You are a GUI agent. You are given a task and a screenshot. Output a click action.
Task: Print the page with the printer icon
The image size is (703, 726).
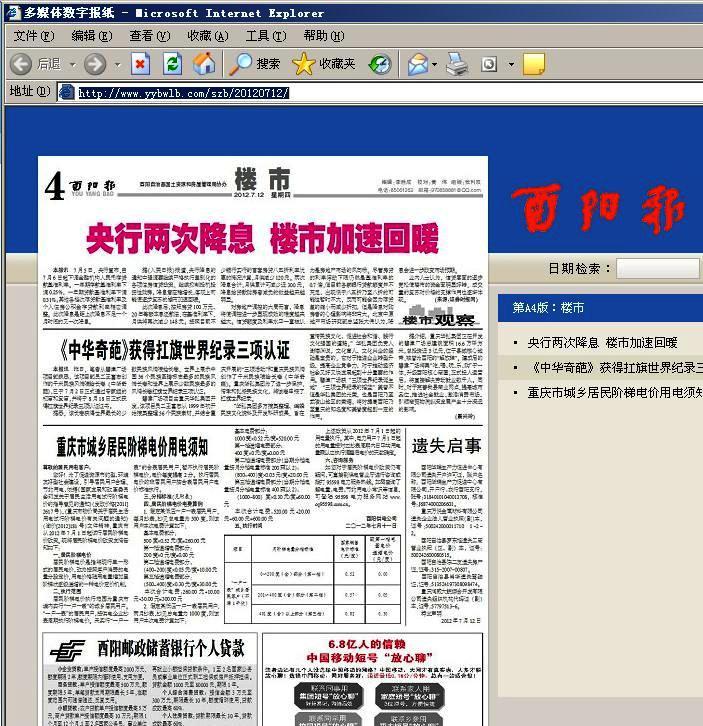(457, 64)
